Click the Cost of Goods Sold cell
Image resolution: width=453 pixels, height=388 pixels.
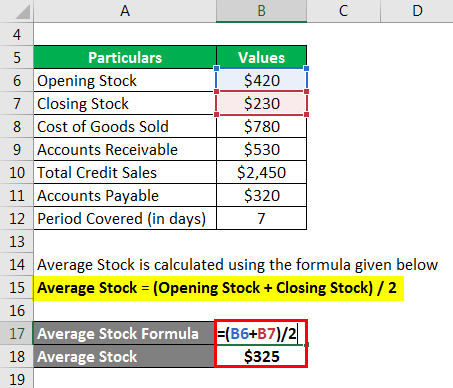[x=125, y=126]
